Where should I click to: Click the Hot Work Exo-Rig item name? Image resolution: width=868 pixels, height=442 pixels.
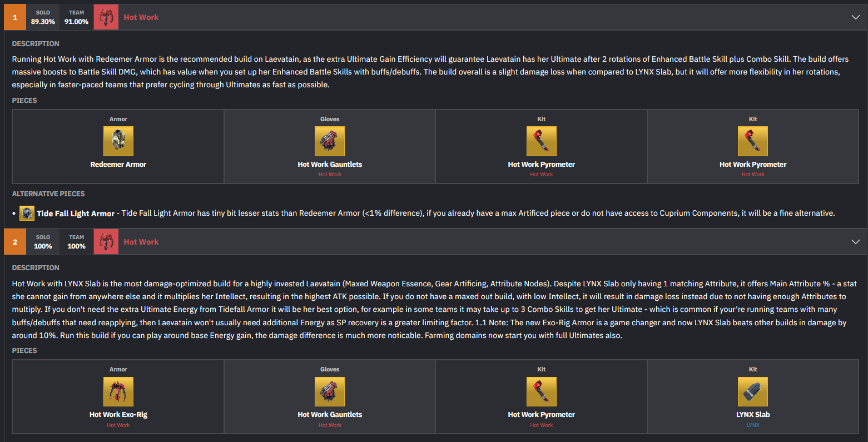point(118,415)
